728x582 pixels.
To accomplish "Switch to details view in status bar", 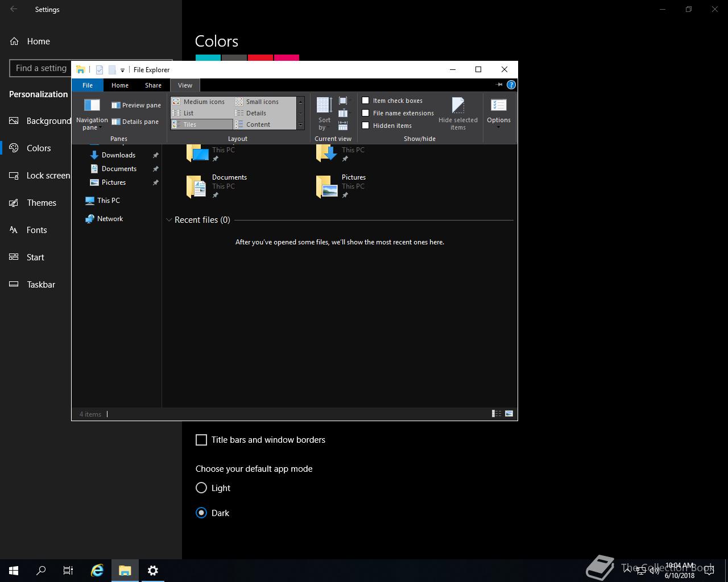I will click(497, 414).
